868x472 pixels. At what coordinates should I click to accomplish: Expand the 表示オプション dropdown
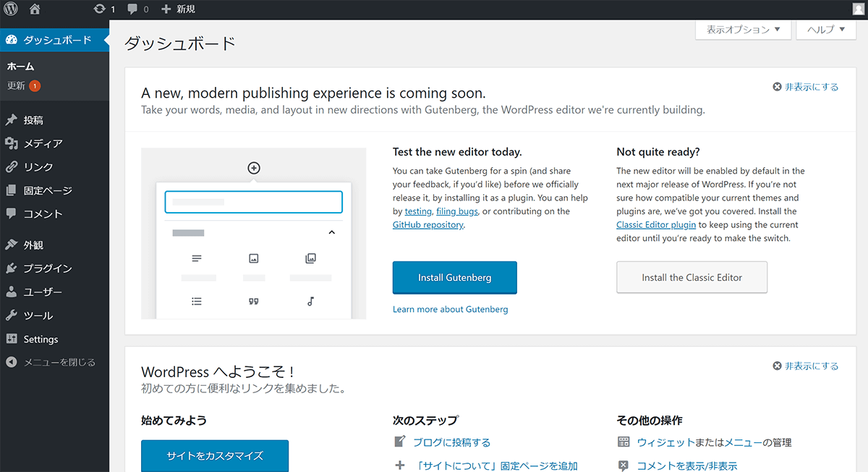pyautogui.click(x=743, y=30)
